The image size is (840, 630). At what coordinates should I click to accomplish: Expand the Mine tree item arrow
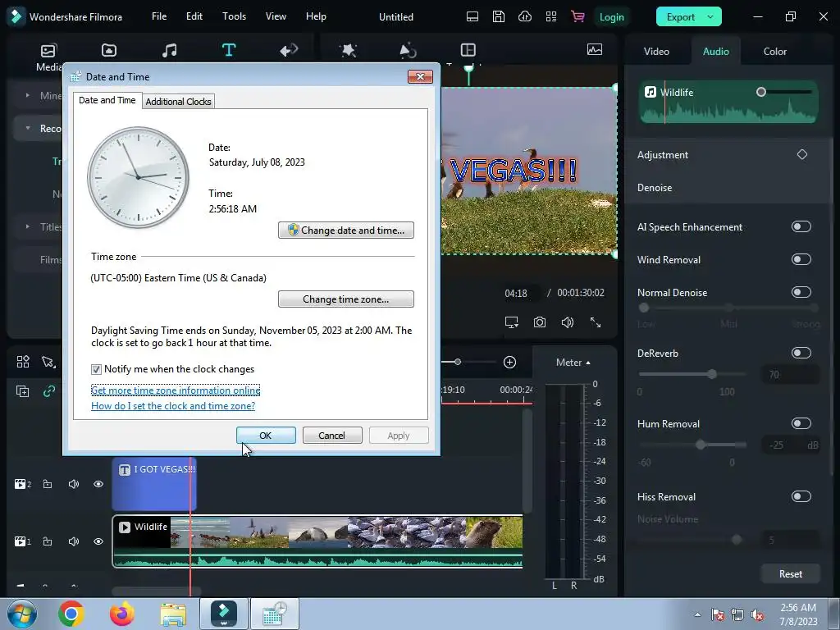(27, 95)
